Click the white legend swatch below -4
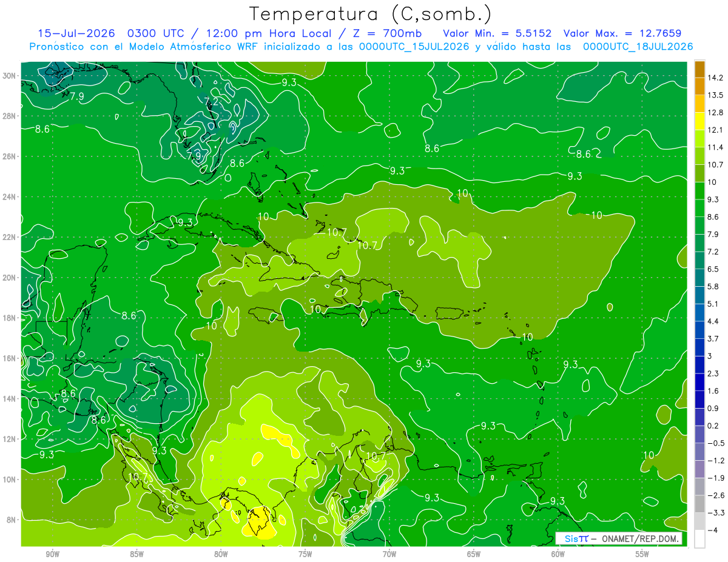This screenshot has width=728, height=562. pos(699,539)
